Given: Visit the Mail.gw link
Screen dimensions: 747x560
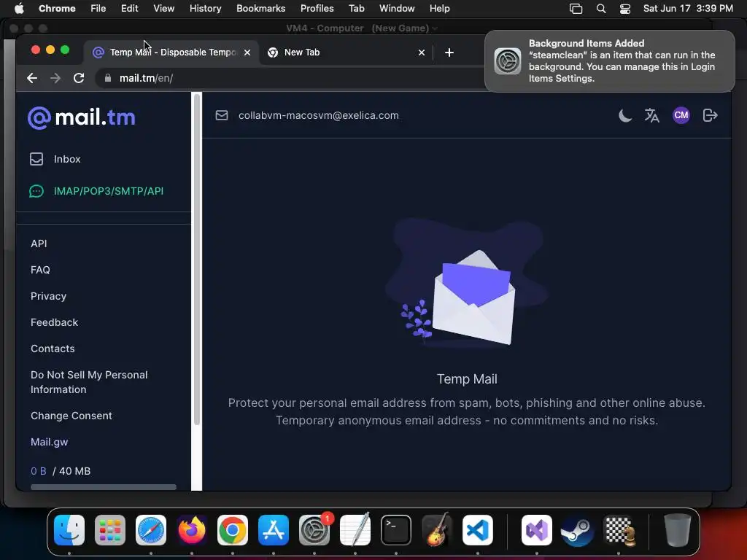Looking at the screenshot, I should point(49,442).
